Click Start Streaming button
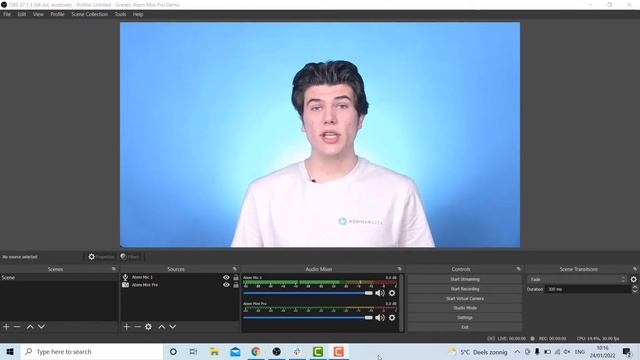Image resolution: width=640 pixels, height=360 pixels. (465, 280)
